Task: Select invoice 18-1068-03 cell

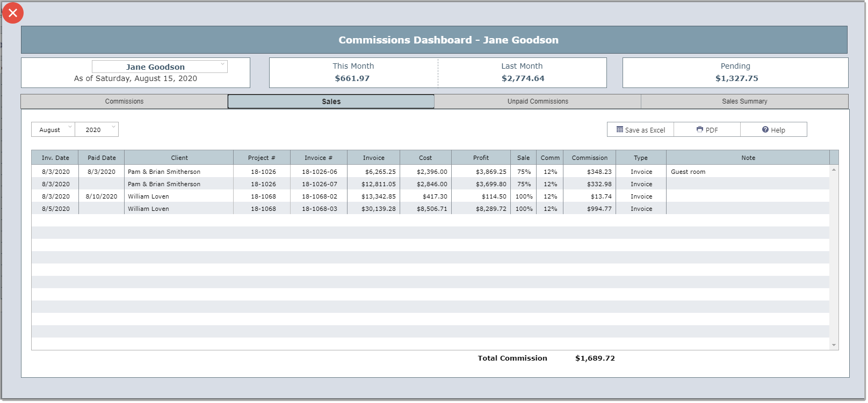Action: pyautogui.click(x=319, y=209)
